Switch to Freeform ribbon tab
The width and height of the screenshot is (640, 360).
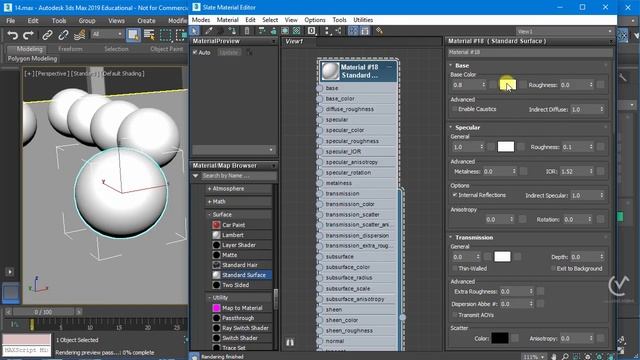[70, 49]
